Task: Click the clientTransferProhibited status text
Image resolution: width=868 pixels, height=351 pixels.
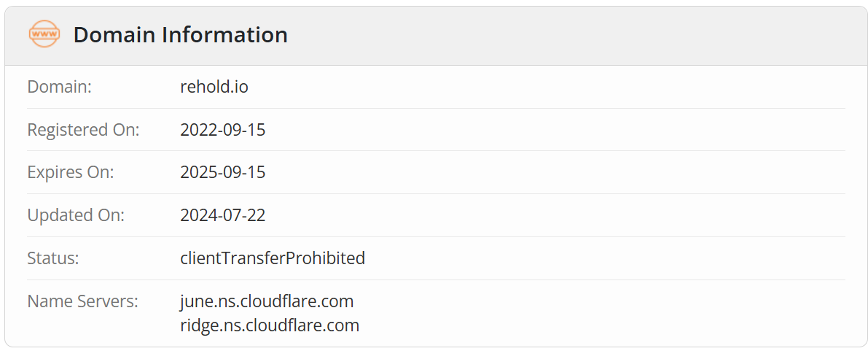Action: pyautogui.click(x=273, y=258)
